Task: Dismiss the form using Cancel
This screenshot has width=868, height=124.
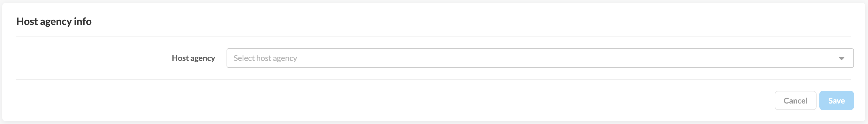Action: [x=795, y=100]
